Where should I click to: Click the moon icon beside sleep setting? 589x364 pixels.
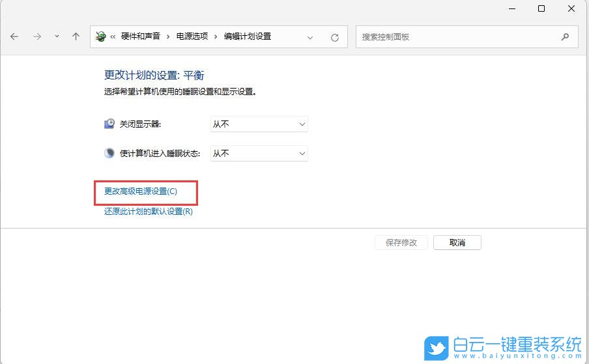point(109,153)
